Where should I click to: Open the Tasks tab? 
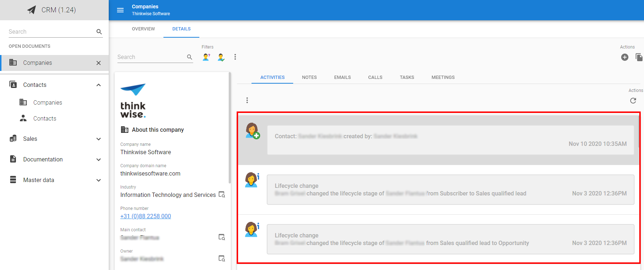click(x=407, y=77)
